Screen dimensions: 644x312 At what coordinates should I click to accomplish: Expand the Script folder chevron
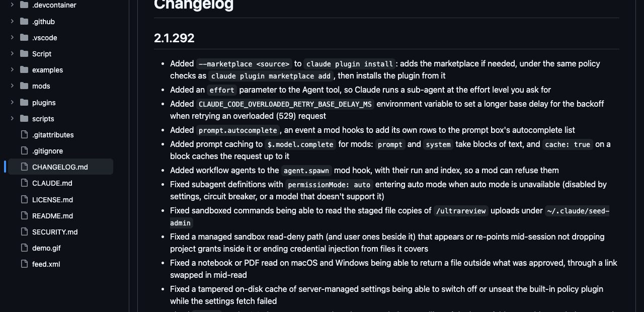(12, 54)
